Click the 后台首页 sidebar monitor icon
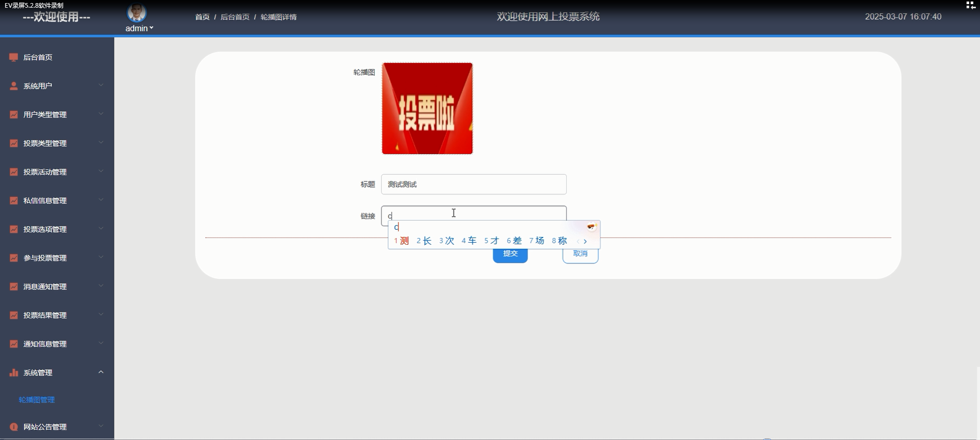Screen dimensions: 980x440 coord(14,57)
